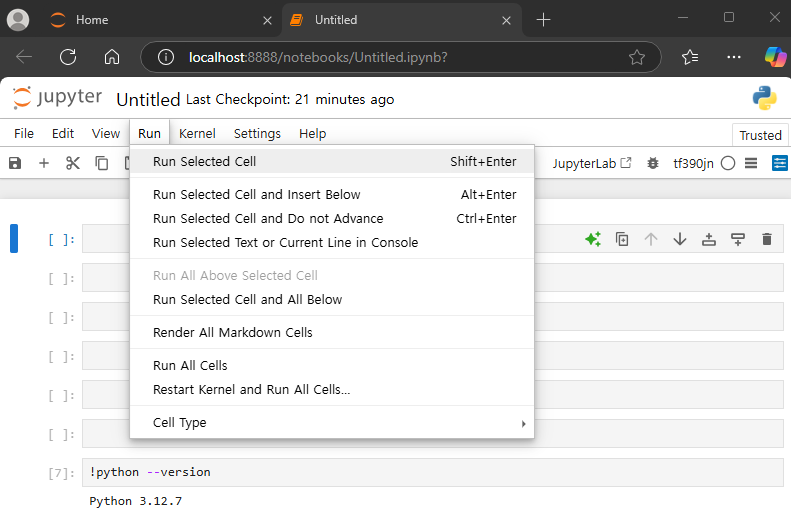Click the [7]: cell prompt
Image resolution: width=791 pixels, height=514 pixels.
(x=62, y=473)
